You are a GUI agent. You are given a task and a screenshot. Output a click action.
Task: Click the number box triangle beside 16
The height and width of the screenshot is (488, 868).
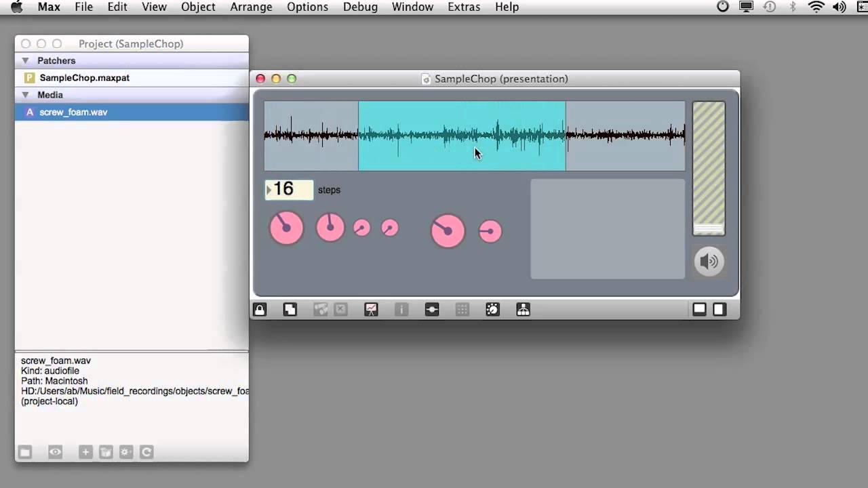point(269,190)
